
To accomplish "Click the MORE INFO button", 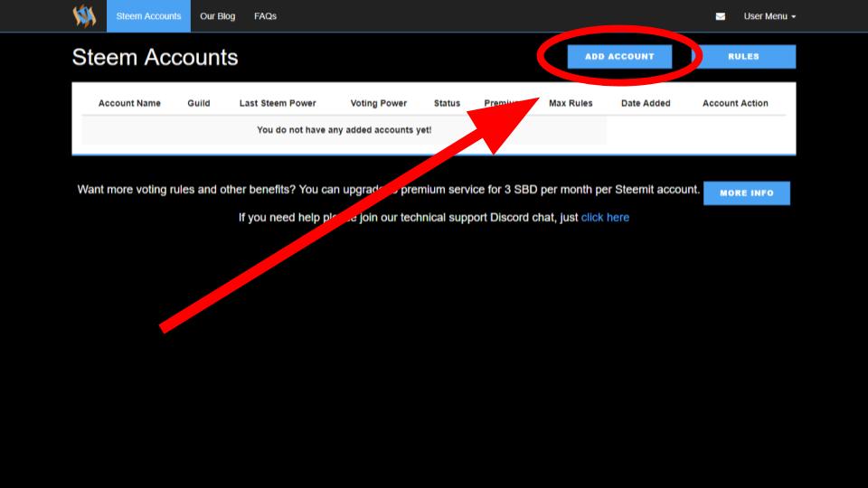I will pos(747,193).
